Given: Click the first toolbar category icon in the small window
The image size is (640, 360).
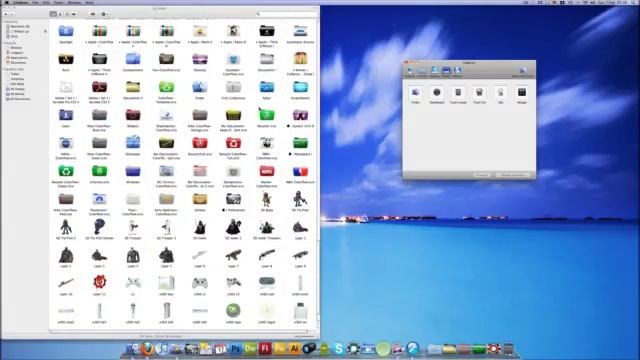Looking at the screenshot, I should (x=410, y=71).
